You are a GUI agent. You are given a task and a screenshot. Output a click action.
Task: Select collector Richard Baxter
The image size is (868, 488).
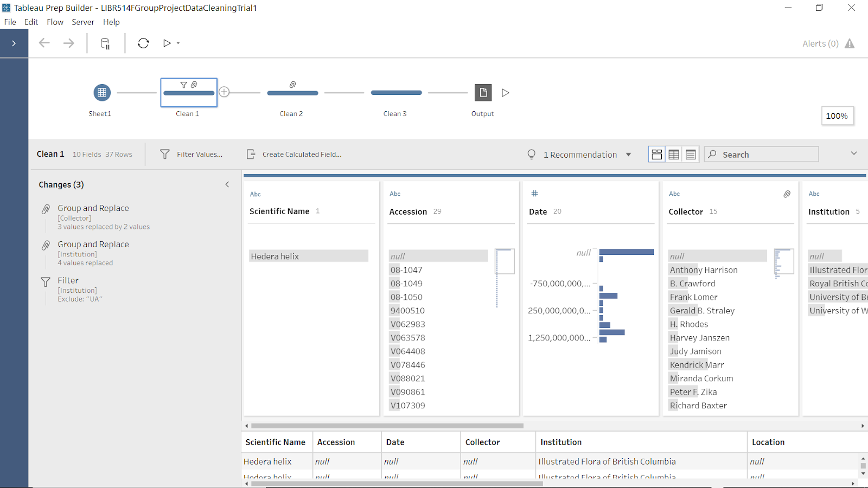pos(698,406)
